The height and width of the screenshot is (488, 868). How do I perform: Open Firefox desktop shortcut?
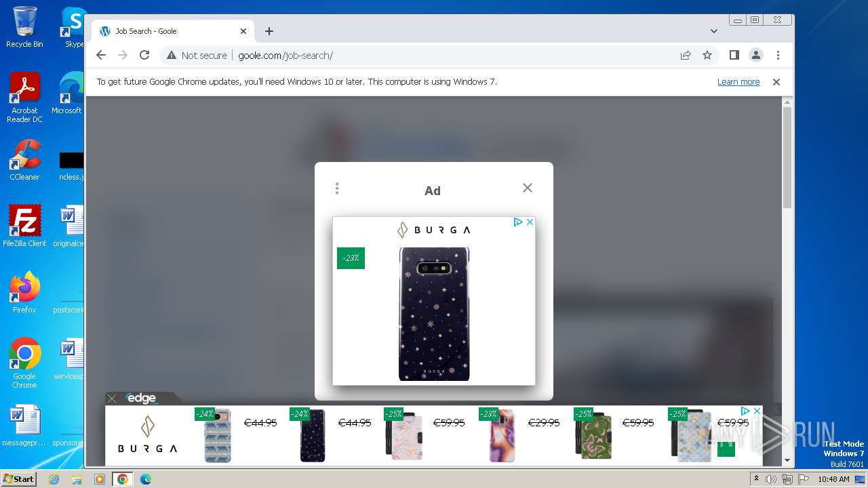24,293
